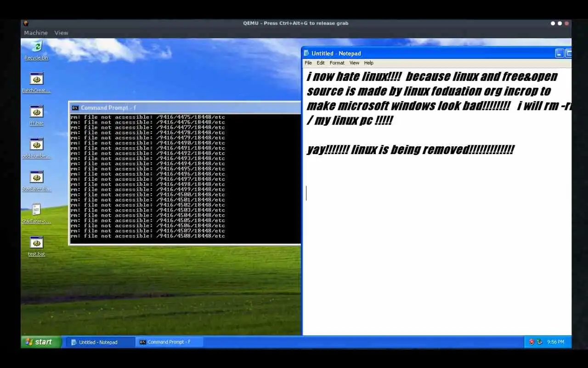
Task: Open the Notepad Format menu
Action: coord(337,63)
